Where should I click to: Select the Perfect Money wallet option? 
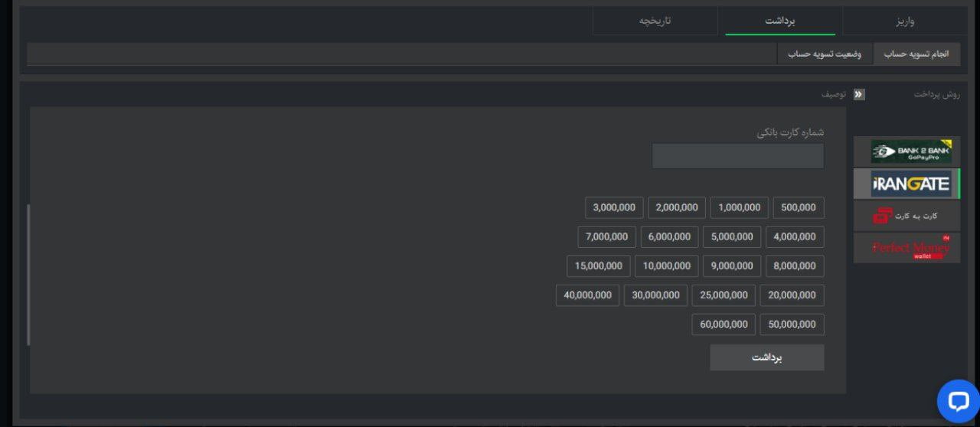(x=906, y=248)
